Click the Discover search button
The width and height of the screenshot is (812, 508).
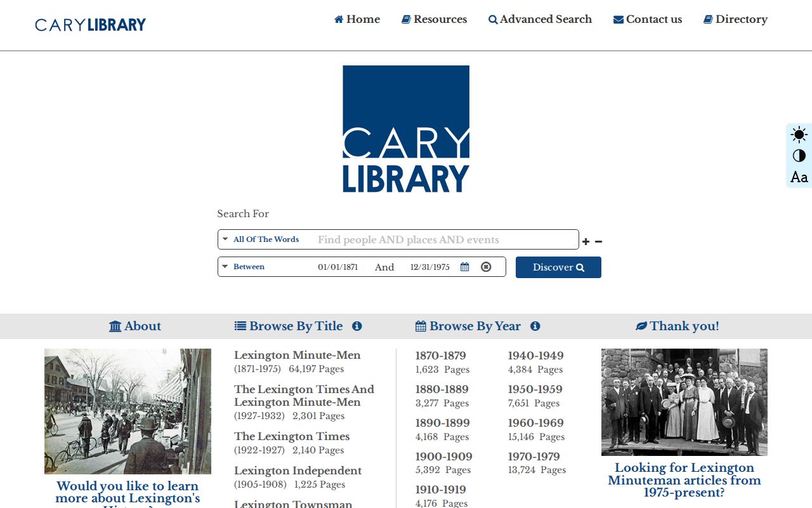click(558, 267)
